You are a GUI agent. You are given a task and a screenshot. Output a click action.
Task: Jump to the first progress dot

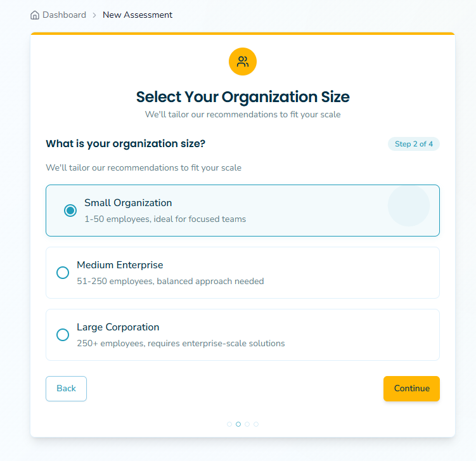[229, 424]
